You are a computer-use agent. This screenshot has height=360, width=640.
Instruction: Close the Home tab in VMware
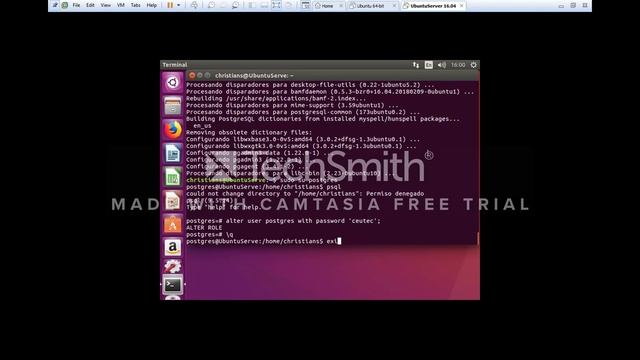click(x=341, y=6)
